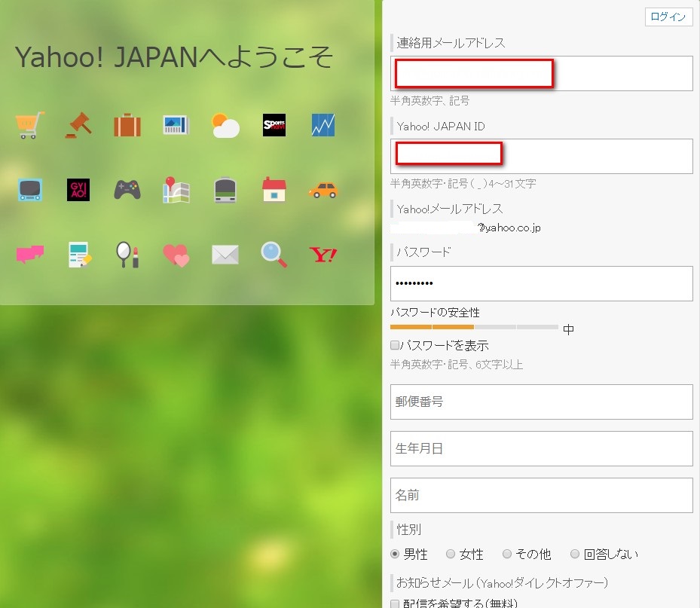Open the real estate house icon
Image resolution: width=700 pixels, height=608 pixels.
(x=274, y=189)
